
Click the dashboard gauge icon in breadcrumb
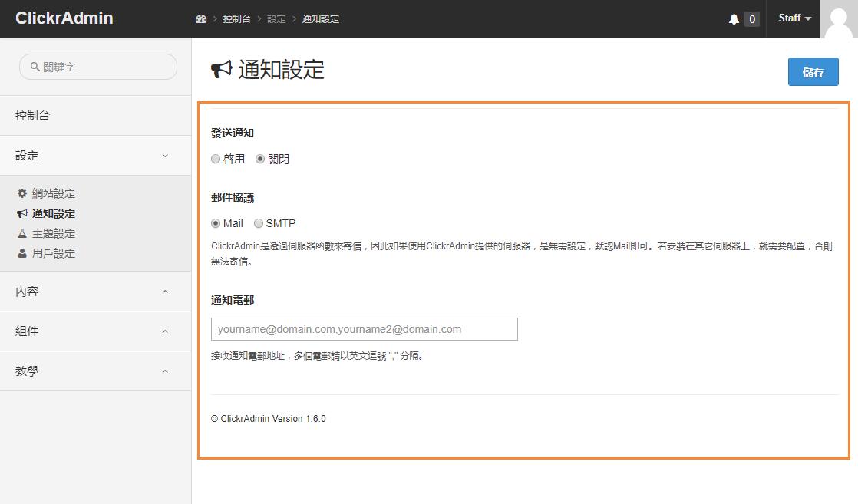pyautogui.click(x=201, y=19)
